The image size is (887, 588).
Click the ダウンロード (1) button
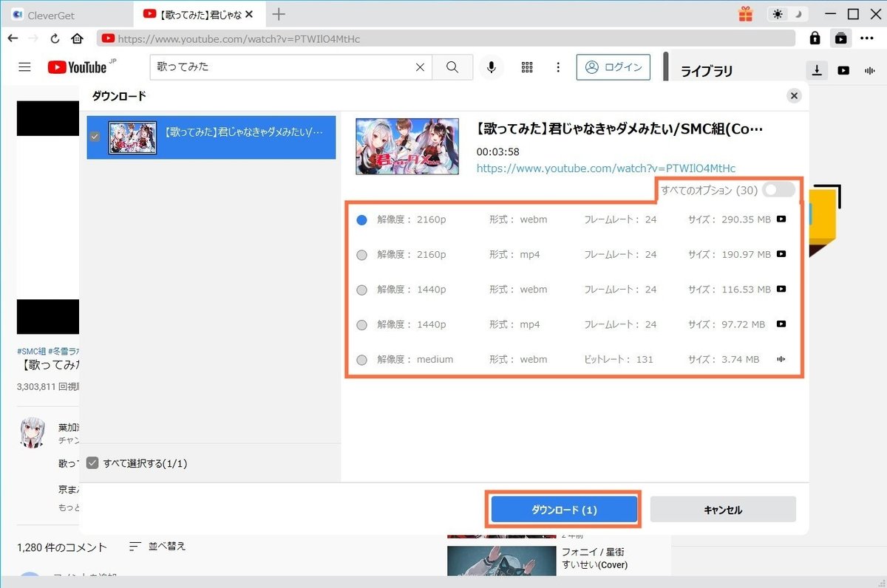point(564,510)
